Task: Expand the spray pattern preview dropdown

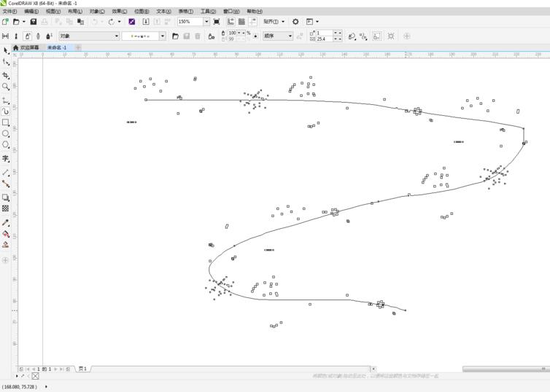Action: click(163, 36)
